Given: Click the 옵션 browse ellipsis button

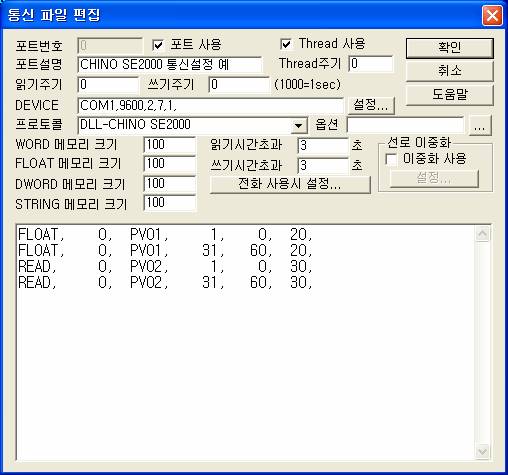Looking at the screenshot, I should tap(480, 126).
